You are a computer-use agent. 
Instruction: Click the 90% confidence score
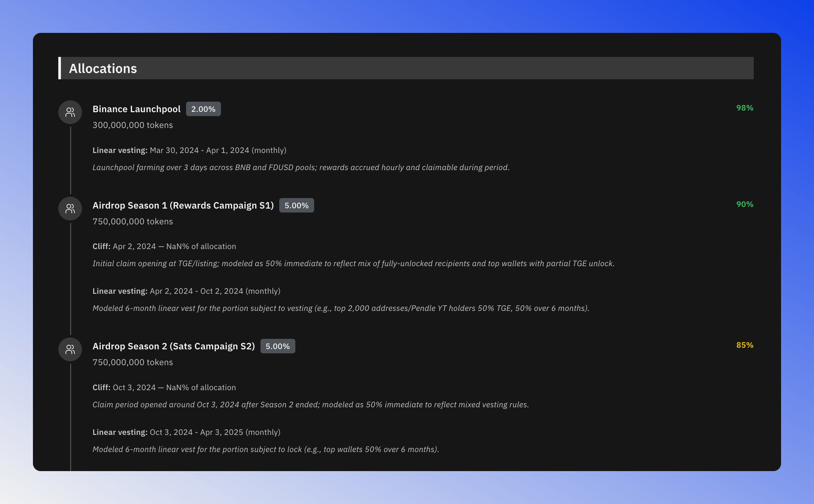[x=744, y=204]
